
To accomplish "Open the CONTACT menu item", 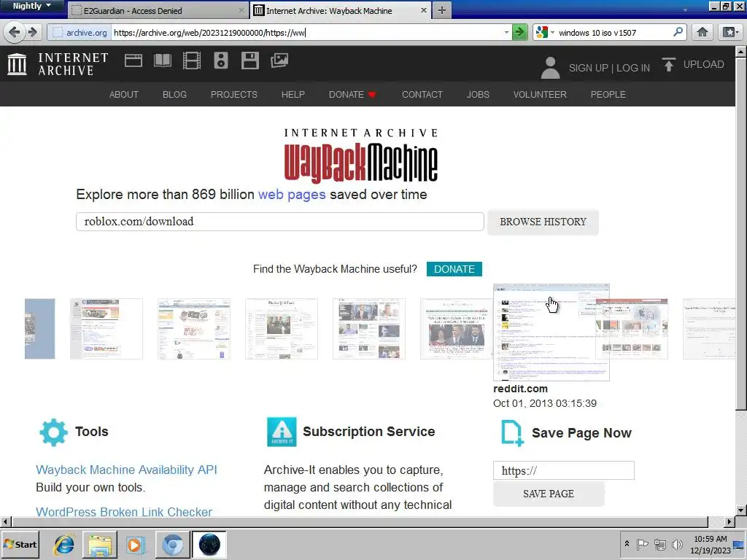I will coord(422,94).
